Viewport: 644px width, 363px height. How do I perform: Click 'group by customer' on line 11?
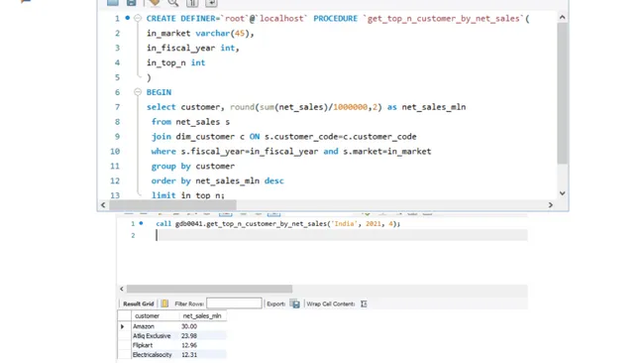pyautogui.click(x=193, y=166)
